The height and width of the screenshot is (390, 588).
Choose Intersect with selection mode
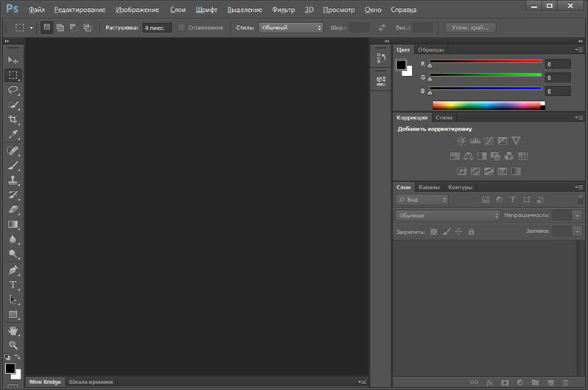tap(88, 27)
